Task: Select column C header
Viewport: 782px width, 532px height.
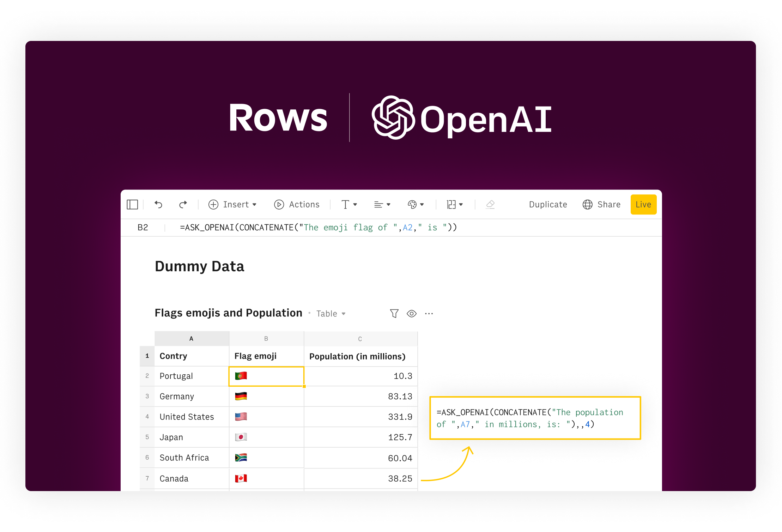Action: [360, 339]
